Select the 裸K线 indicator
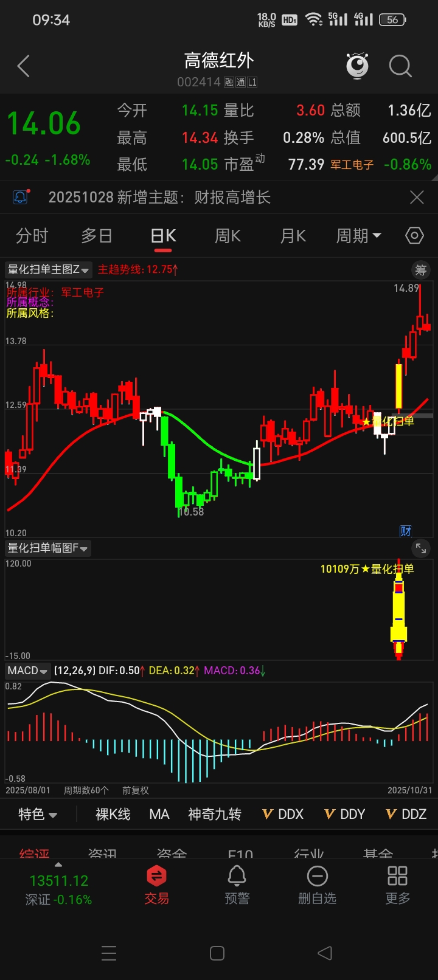438x980 pixels. pos(113,814)
